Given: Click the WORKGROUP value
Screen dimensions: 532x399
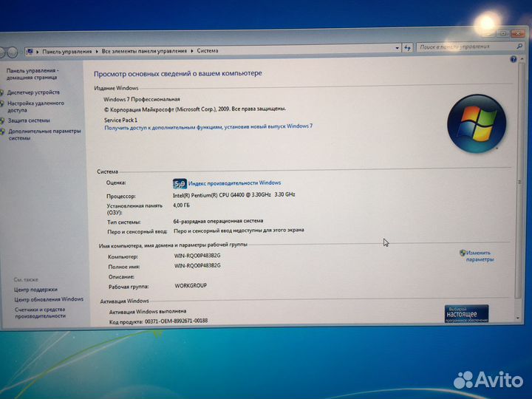Looking at the screenshot, I should click(191, 286).
